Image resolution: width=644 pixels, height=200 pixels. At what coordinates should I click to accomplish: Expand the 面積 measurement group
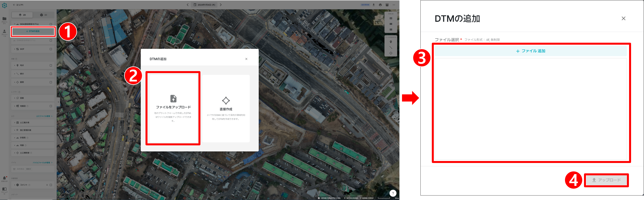coord(15,82)
